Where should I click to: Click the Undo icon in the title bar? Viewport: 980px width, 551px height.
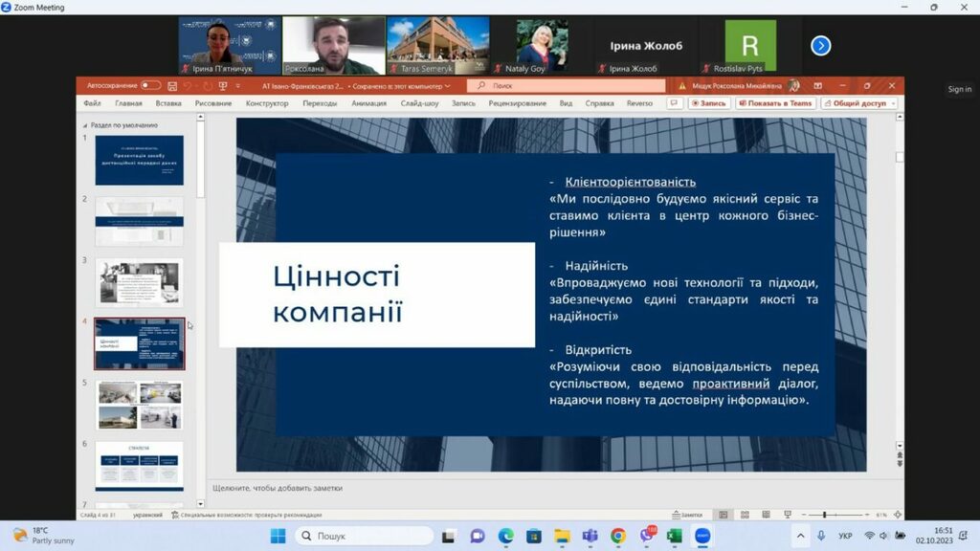coord(186,85)
